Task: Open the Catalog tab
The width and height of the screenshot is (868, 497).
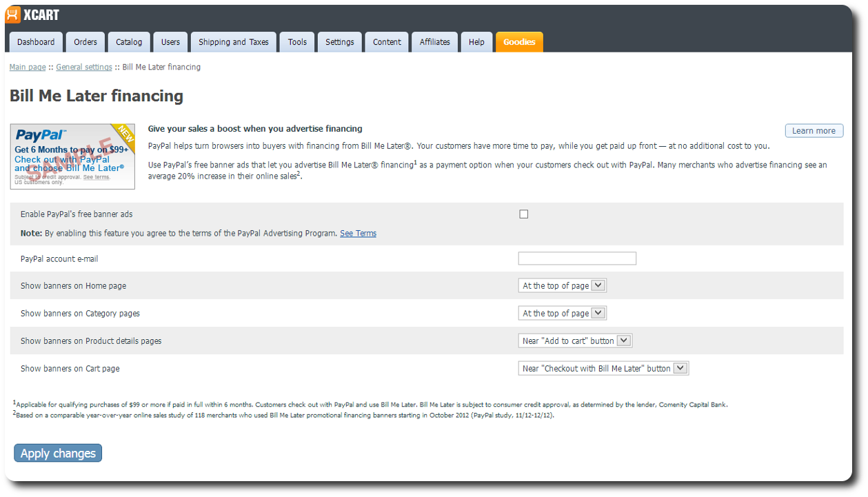Action: (x=129, y=42)
